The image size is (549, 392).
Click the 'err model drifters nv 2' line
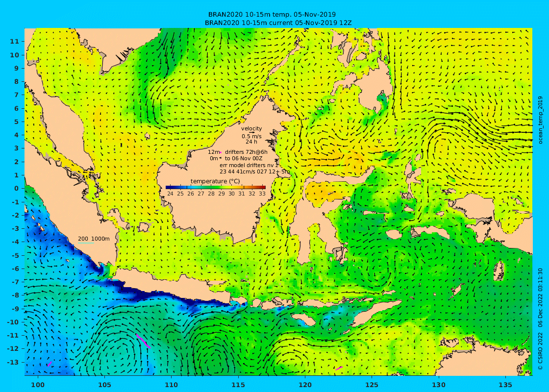coord(249,165)
